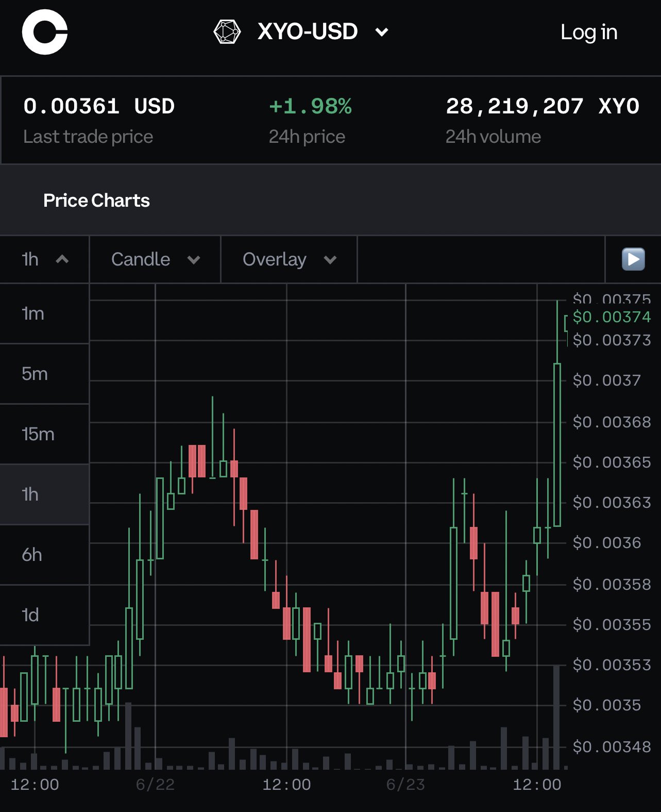Select the 15m timeframe option

(x=45, y=434)
